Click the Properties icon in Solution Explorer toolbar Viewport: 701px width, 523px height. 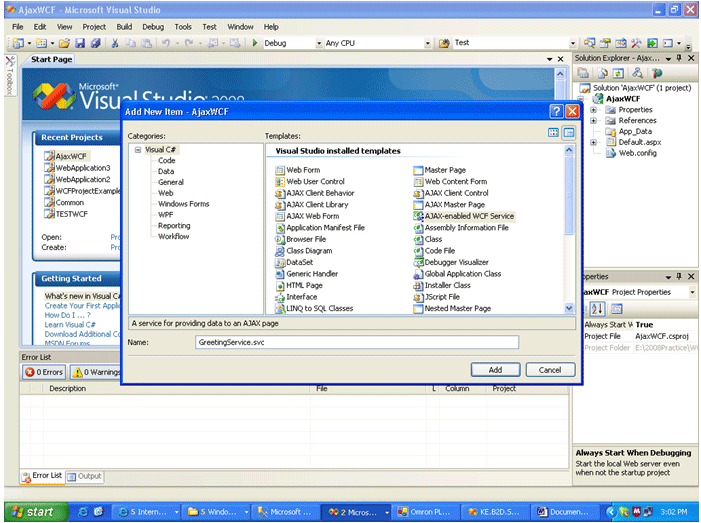tap(583, 73)
